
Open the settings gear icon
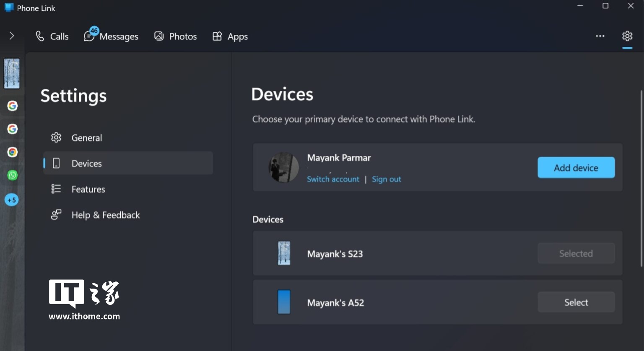[627, 36]
